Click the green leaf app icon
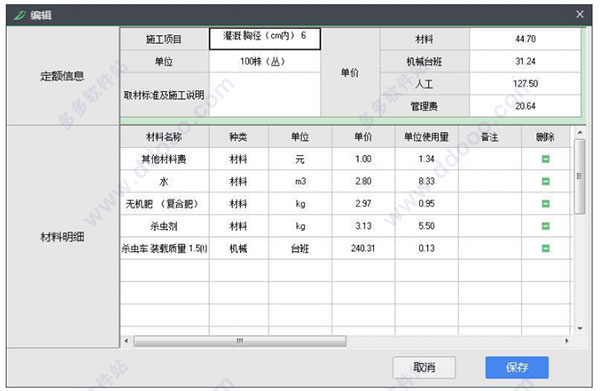 click(20, 15)
